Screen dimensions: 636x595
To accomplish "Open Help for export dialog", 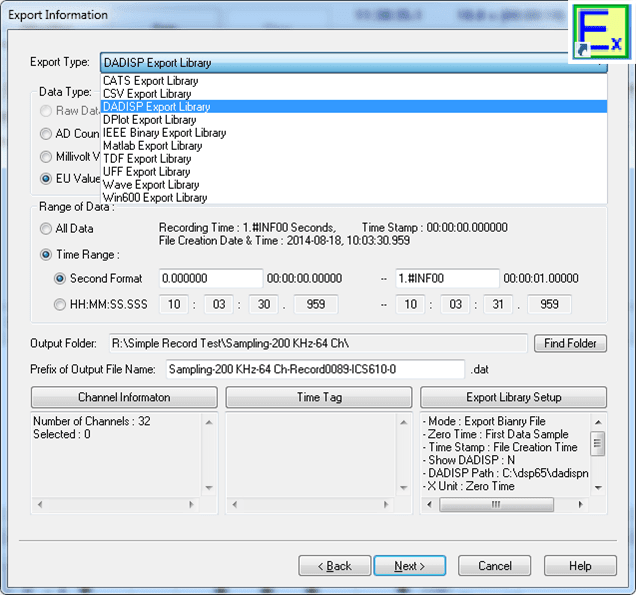I will click(580, 566).
